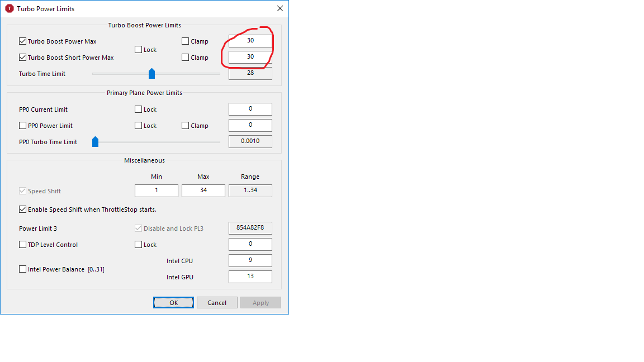The width and height of the screenshot is (644, 362).
Task: Click the Speed Shift Range box 1..34
Action: click(x=250, y=190)
